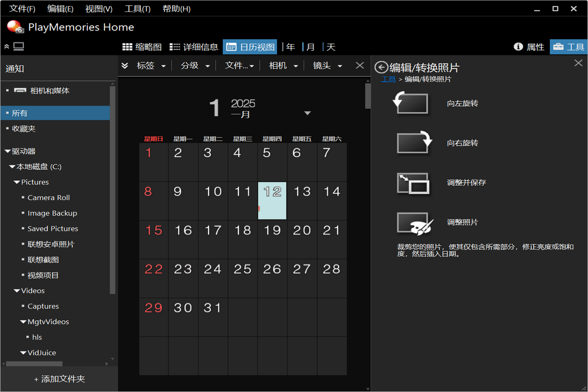Open the Tools toolbox panel
588x392 pixels.
[x=568, y=47]
